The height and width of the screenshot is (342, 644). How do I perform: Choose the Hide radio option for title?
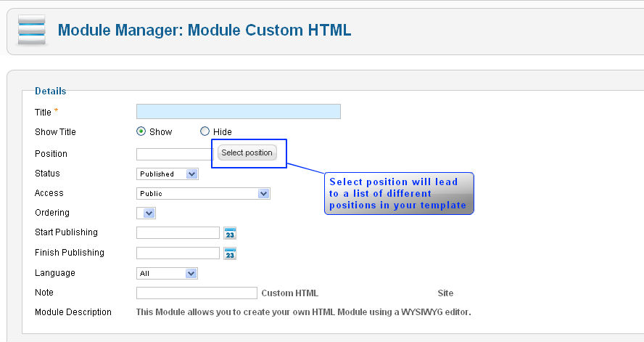click(205, 131)
